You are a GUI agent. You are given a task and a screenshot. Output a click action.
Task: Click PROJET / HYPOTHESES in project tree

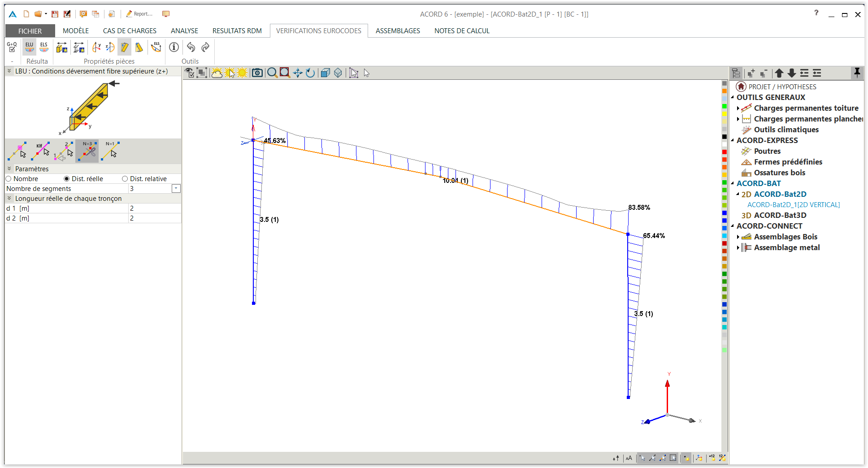coord(782,87)
